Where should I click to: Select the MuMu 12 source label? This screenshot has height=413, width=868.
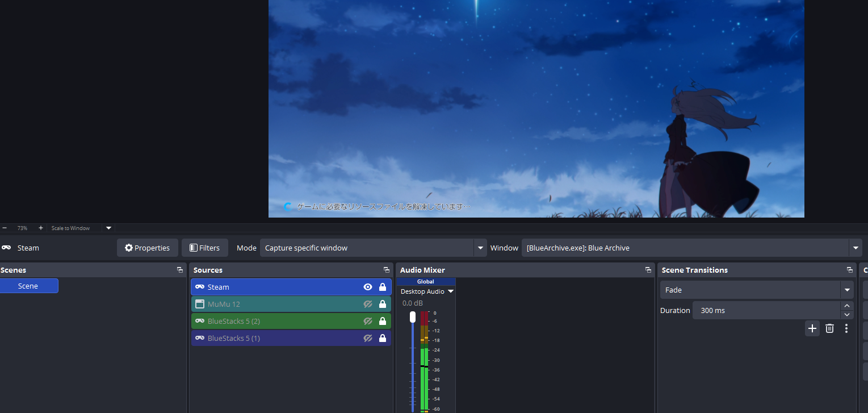tap(224, 304)
